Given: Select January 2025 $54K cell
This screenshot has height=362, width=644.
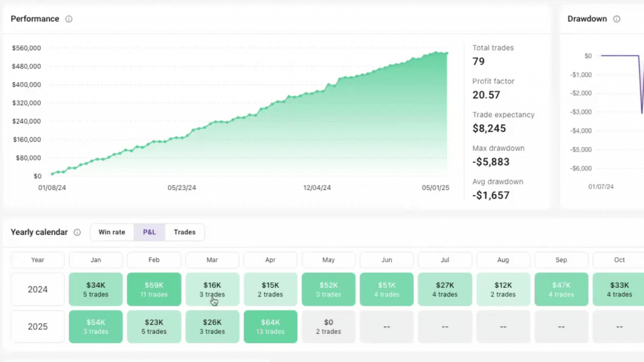Looking at the screenshot, I should (x=96, y=327).
